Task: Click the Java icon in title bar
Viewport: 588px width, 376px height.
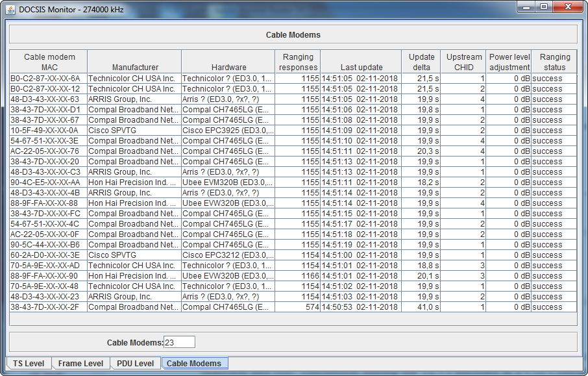Action: tap(11, 9)
